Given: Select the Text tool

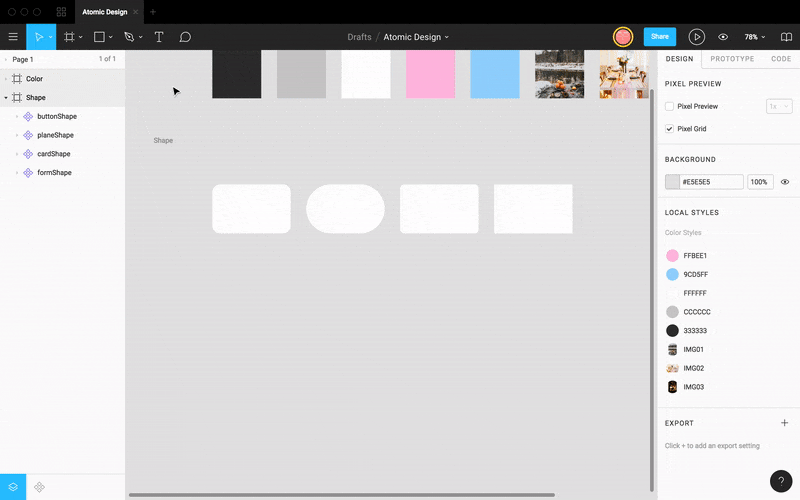Looking at the screenshot, I should click(159, 37).
